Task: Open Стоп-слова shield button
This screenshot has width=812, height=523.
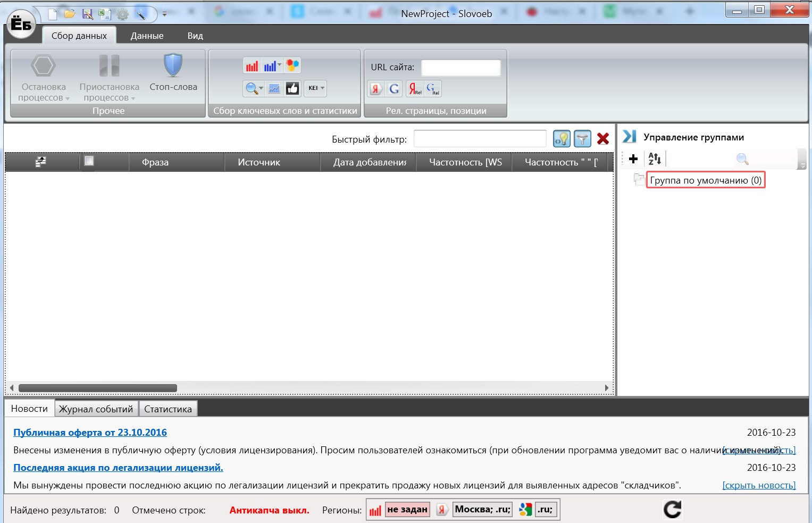Action: click(x=173, y=73)
